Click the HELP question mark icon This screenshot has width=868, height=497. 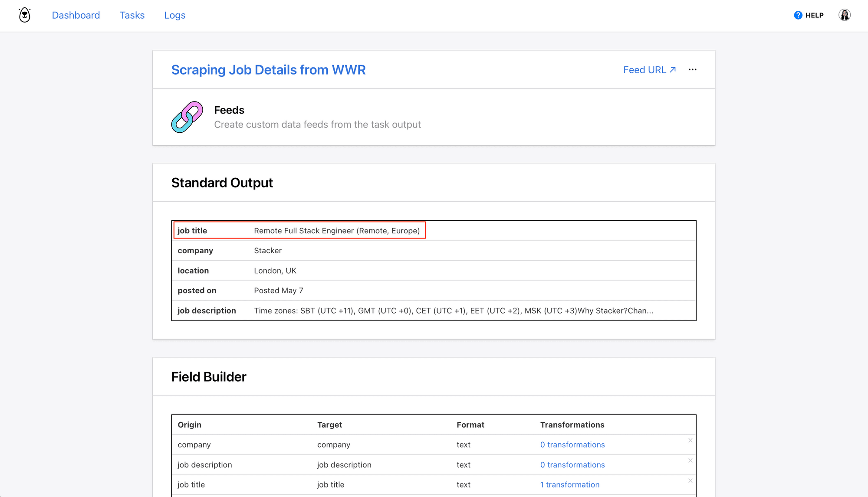tap(798, 14)
